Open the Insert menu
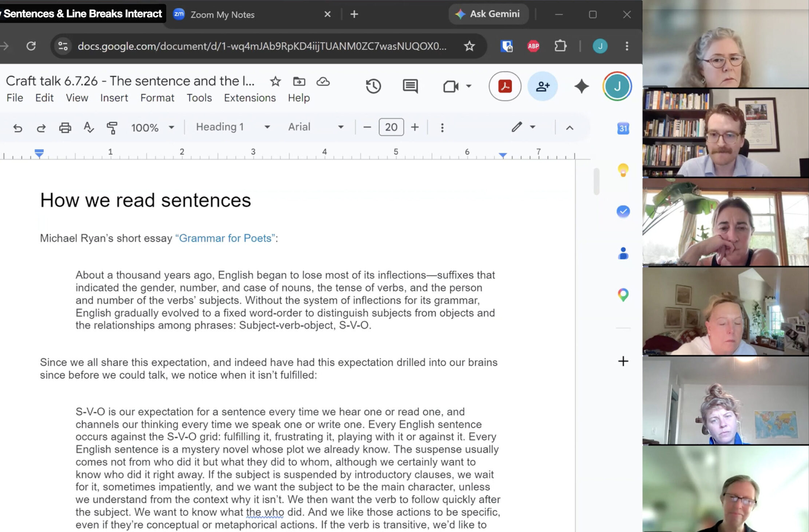This screenshot has height=532, width=809. pos(114,98)
